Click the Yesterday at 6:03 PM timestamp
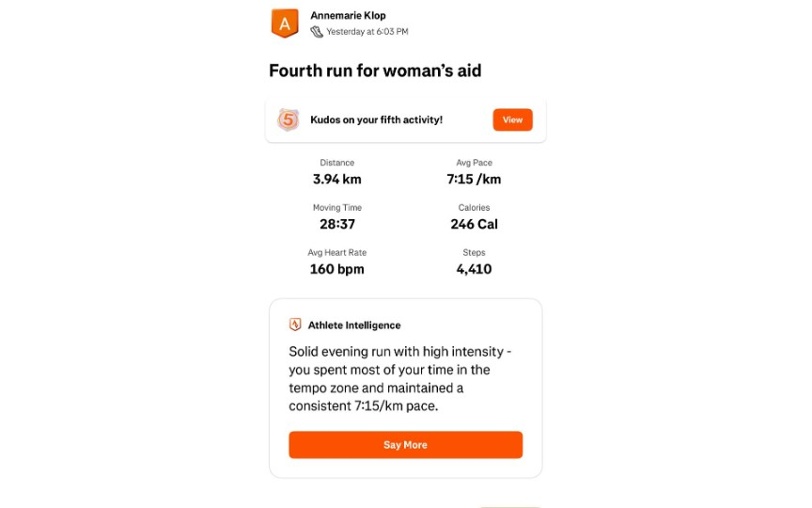The height and width of the screenshot is (508, 812). [x=367, y=32]
